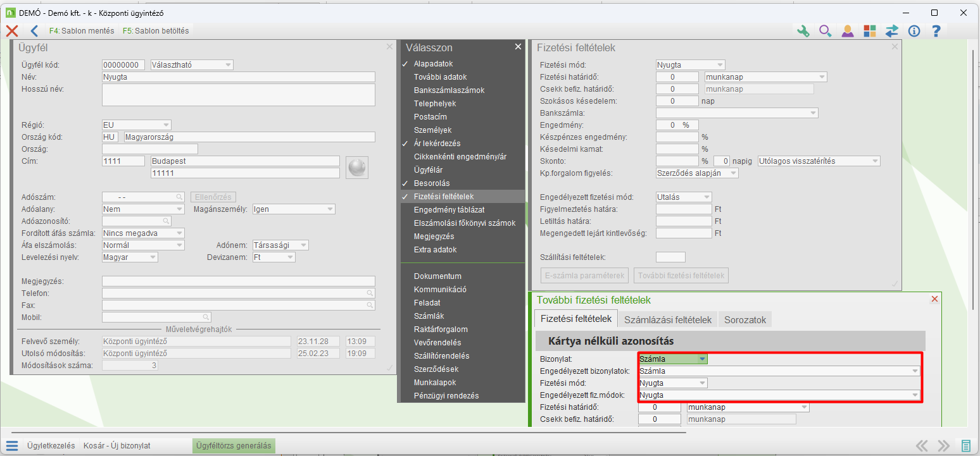This screenshot has height=456, width=980.
Task: Expand the Kp.forgalom figyelés dropdown
Action: (x=733, y=173)
